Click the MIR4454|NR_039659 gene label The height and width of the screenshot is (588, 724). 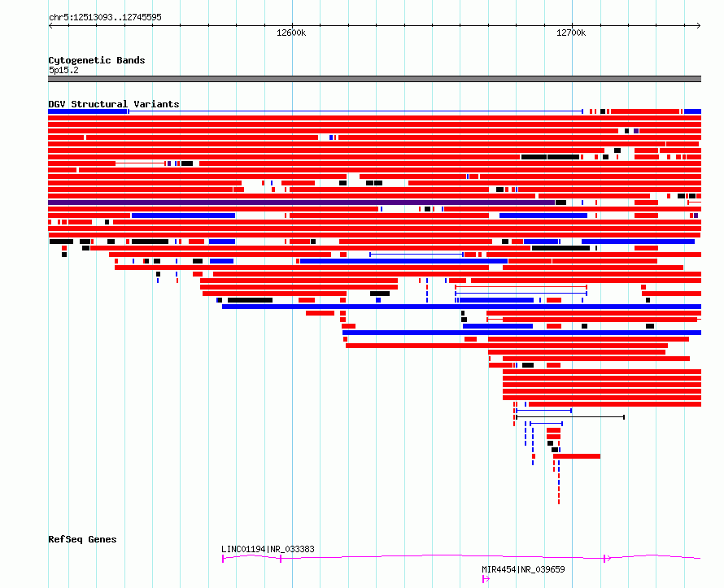(x=523, y=569)
